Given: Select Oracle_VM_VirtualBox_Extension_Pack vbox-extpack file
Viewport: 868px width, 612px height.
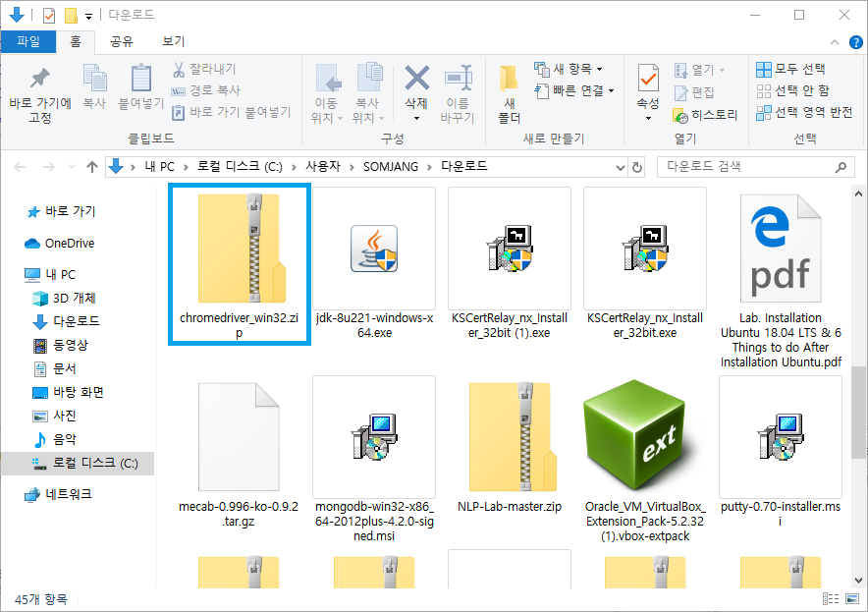Looking at the screenshot, I should tap(645, 460).
